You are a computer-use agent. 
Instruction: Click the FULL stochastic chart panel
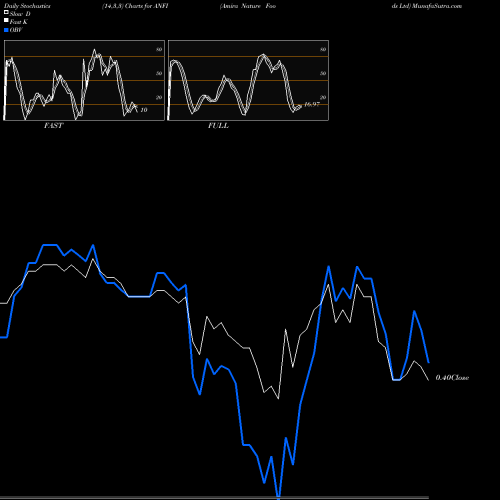pyautogui.click(x=248, y=80)
